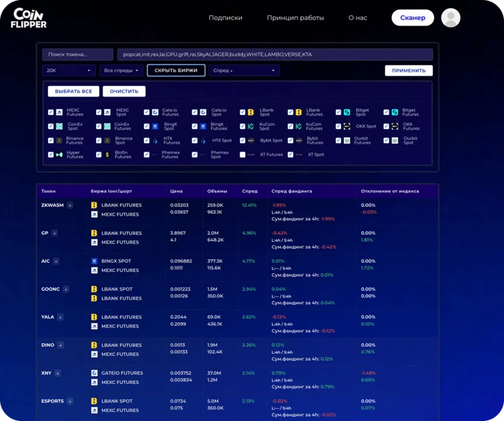Click the HTX Futures exchange icon

pyautogui.click(x=155, y=140)
